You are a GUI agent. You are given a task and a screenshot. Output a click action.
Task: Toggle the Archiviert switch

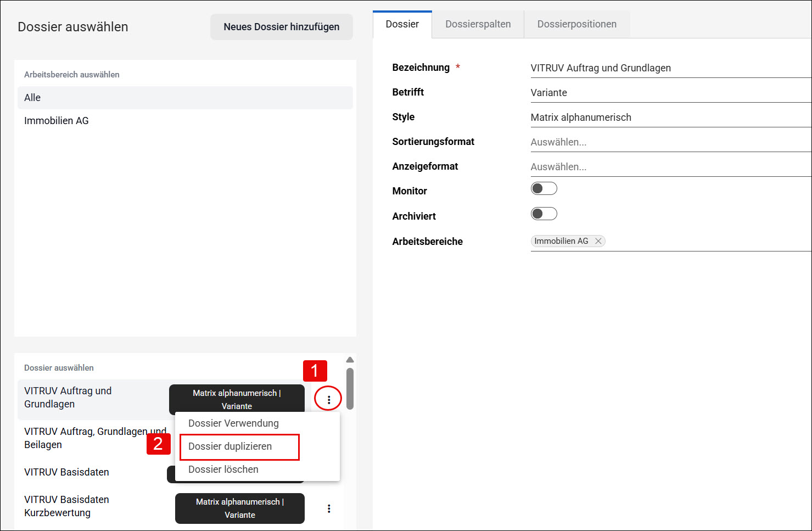click(x=544, y=214)
